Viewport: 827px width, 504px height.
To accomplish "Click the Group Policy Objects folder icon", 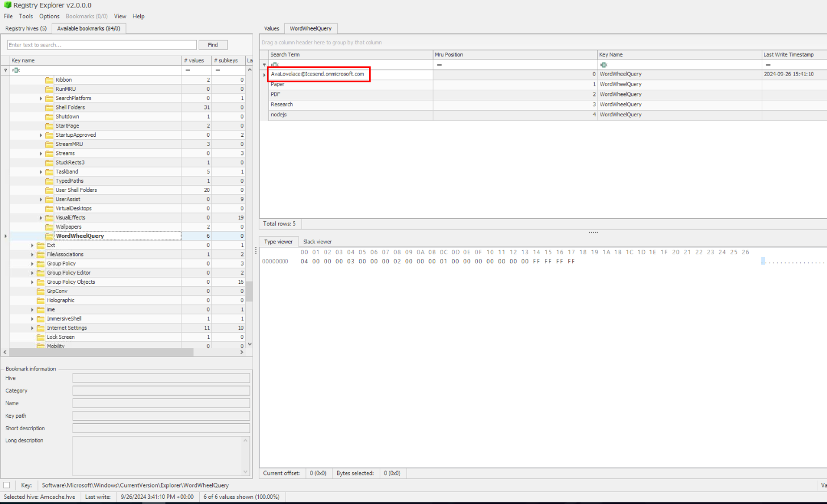I will click(40, 282).
